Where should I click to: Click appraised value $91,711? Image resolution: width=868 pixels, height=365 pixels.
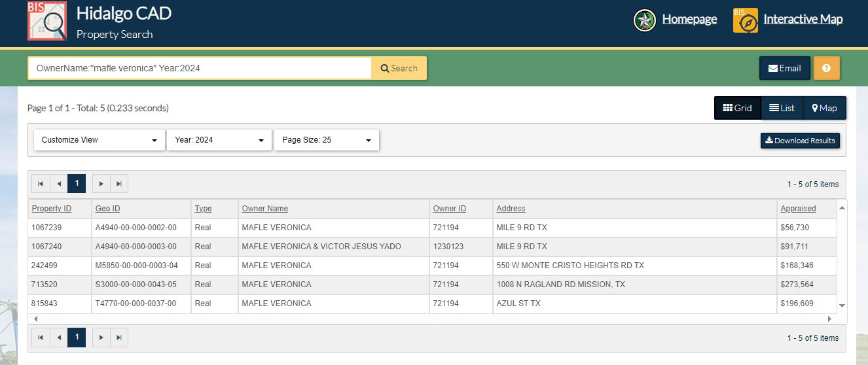794,247
